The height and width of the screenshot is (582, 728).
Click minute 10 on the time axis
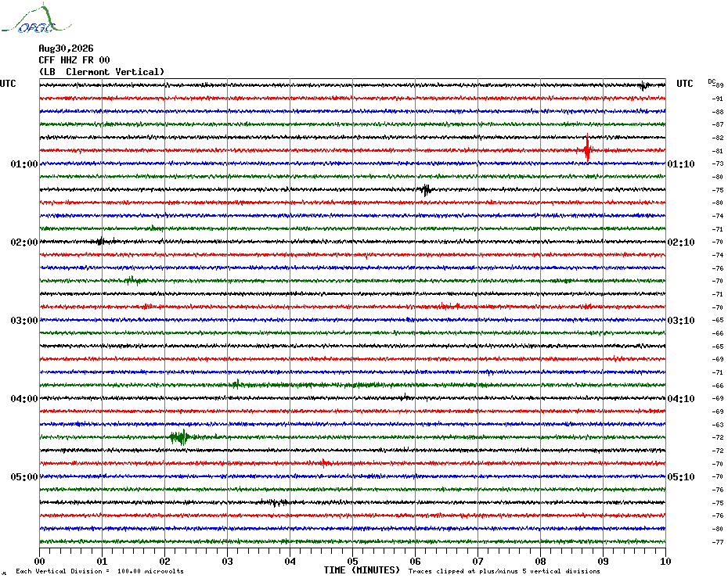coord(666,561)
